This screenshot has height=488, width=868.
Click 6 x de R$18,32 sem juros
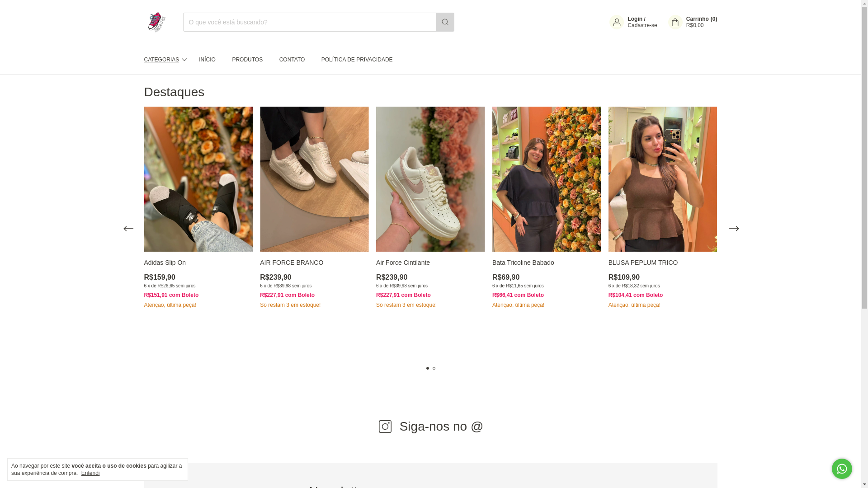[634, 286]
